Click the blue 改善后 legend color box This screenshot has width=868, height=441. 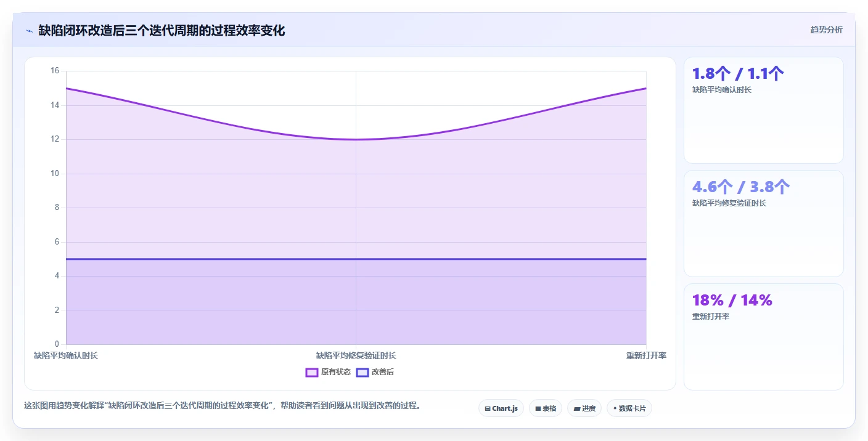pyautogui.click(x=362, y=372)
